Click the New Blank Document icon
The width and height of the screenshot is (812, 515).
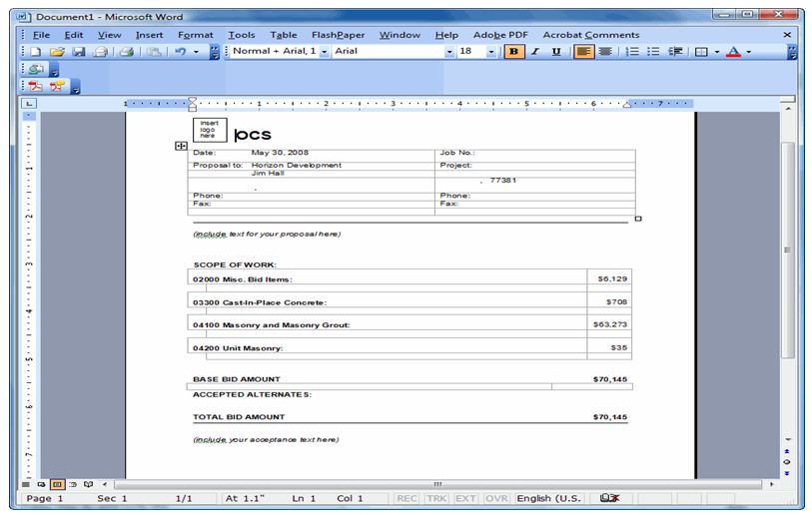coord(36,51)
